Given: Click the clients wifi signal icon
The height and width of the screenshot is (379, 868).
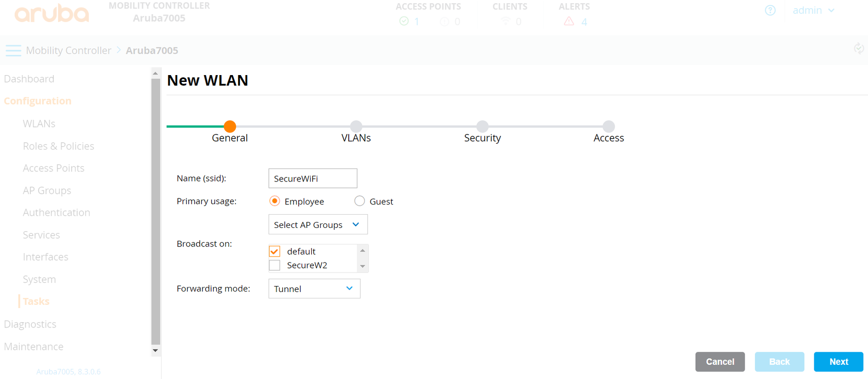Looking at the screenshot, I should click(x=505, y=21).
